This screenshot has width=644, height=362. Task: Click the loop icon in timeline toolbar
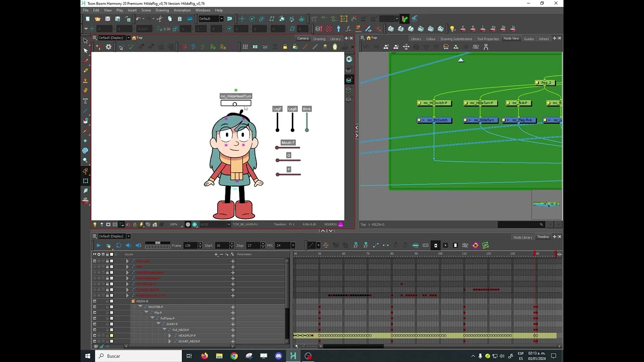click(x=118, y=245)
